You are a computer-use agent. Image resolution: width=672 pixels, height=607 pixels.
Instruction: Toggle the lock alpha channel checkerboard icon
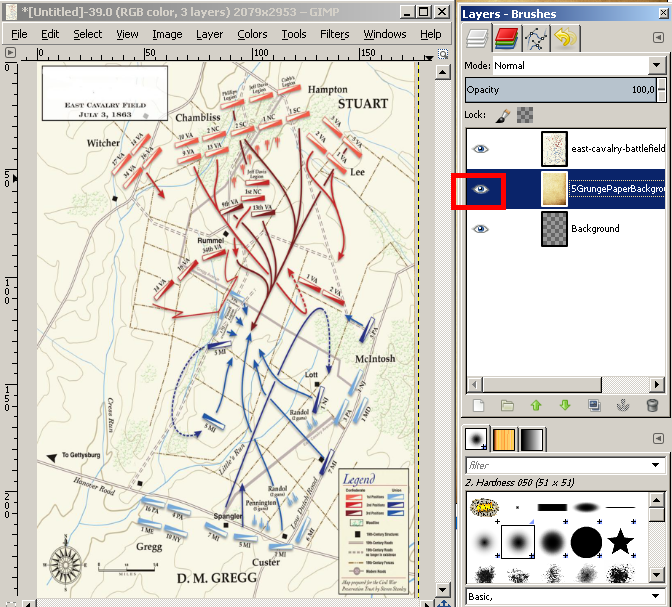tap(524, 115)
